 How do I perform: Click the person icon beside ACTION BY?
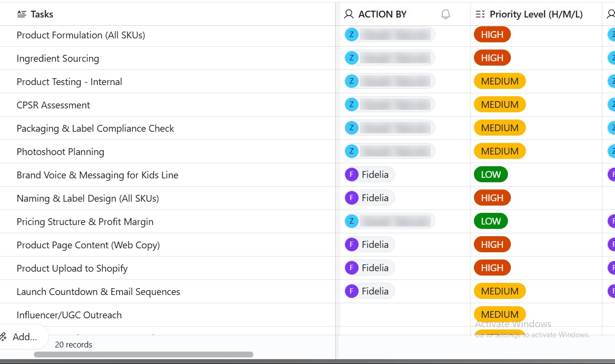coord(348,14)
